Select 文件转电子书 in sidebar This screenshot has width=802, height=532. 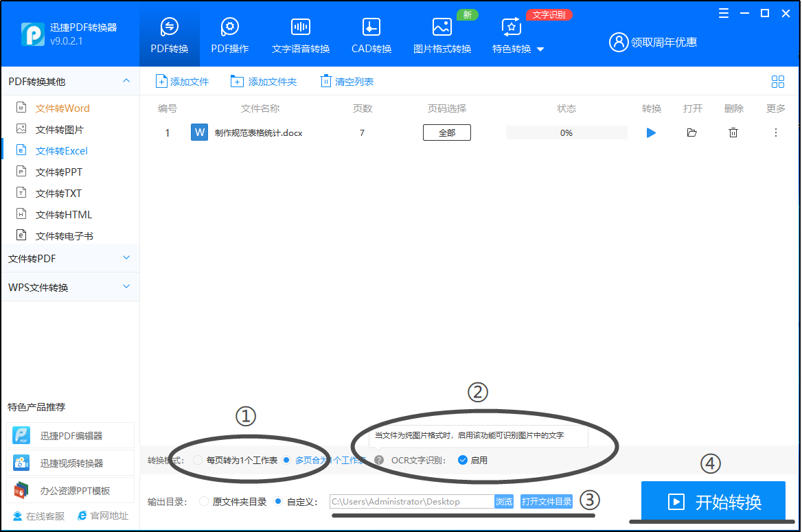[64, 236]
